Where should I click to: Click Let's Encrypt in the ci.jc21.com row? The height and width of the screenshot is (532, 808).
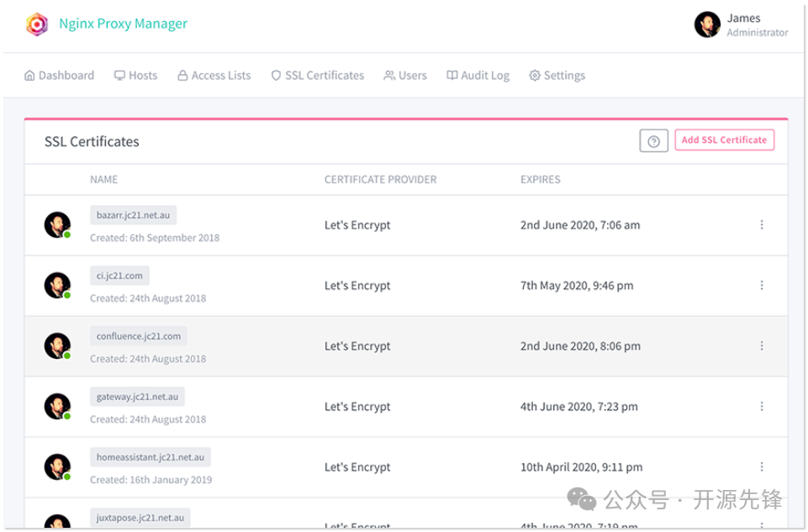[x=357, y=286]
